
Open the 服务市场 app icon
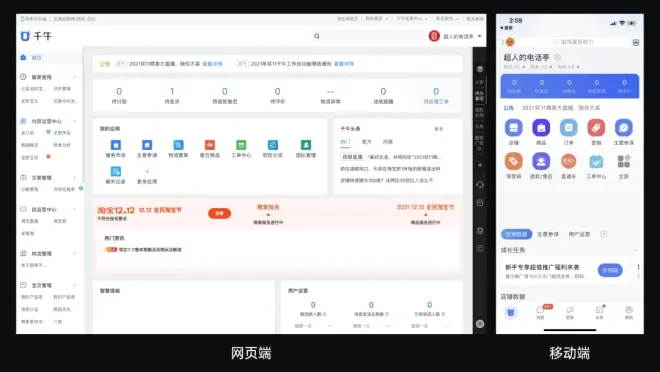coord(115,145)
